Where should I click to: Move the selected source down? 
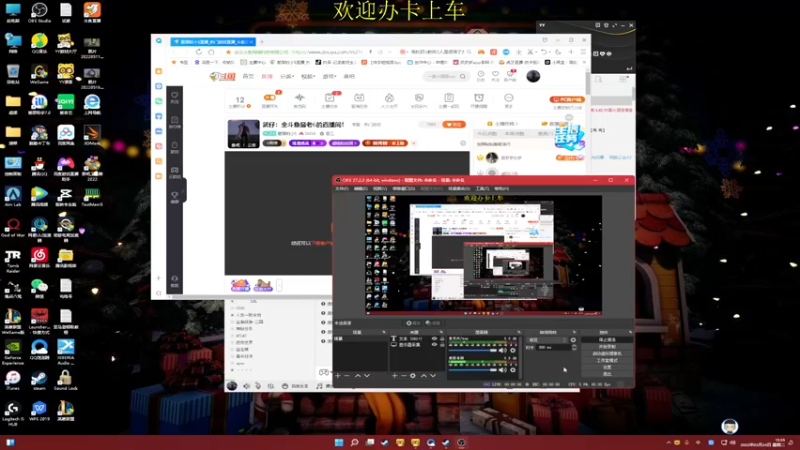point(433,376)
